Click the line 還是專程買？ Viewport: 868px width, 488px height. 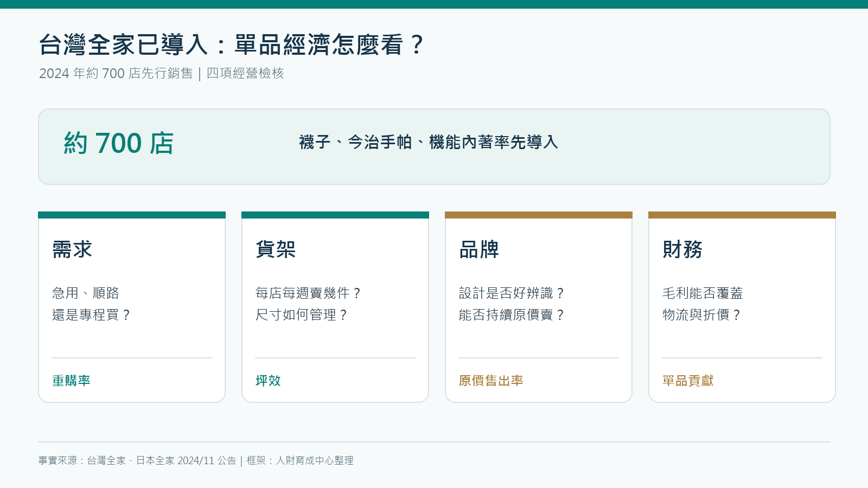[92, 315]
